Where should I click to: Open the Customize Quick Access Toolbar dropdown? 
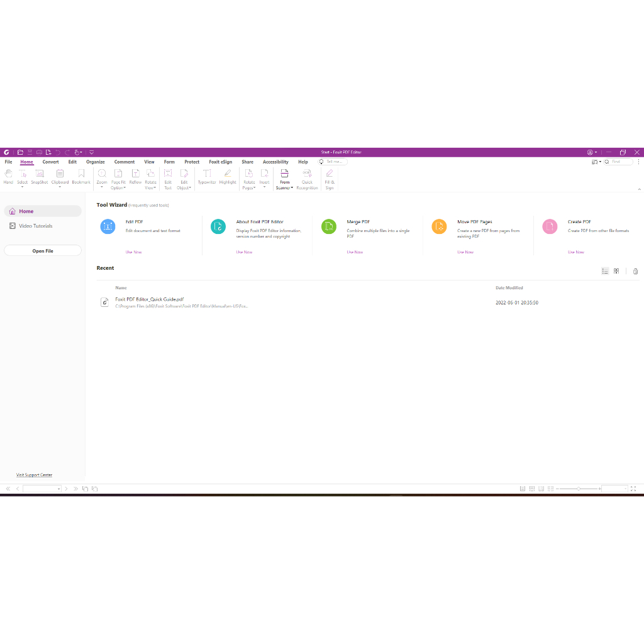(91, 152)
